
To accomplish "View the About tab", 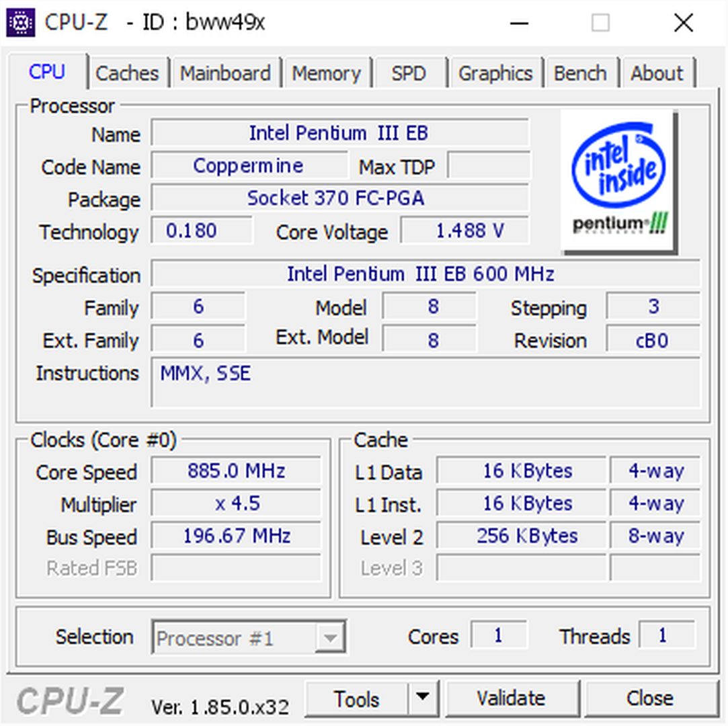I will coord(657,73).
